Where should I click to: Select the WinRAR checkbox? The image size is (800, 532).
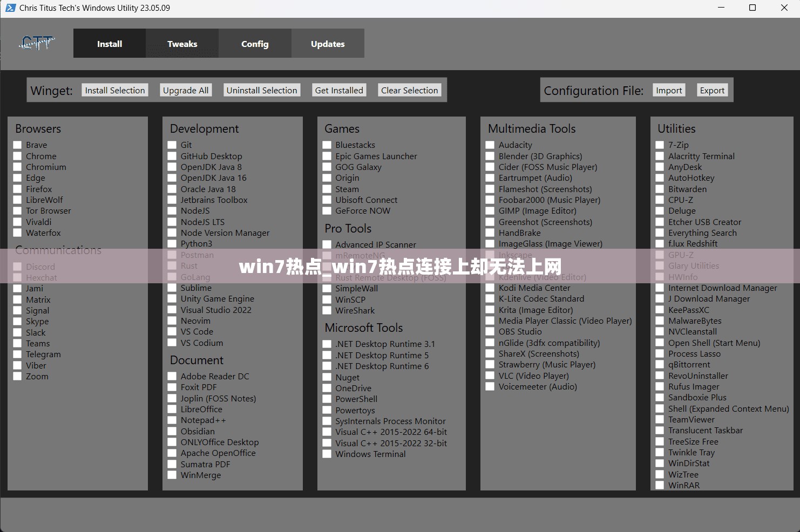pos(660,486)
